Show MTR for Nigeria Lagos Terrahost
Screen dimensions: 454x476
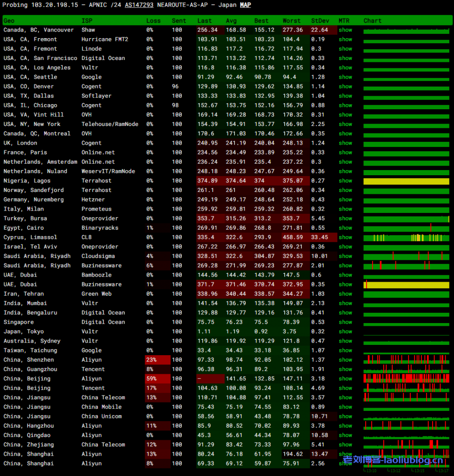(345, 181)
